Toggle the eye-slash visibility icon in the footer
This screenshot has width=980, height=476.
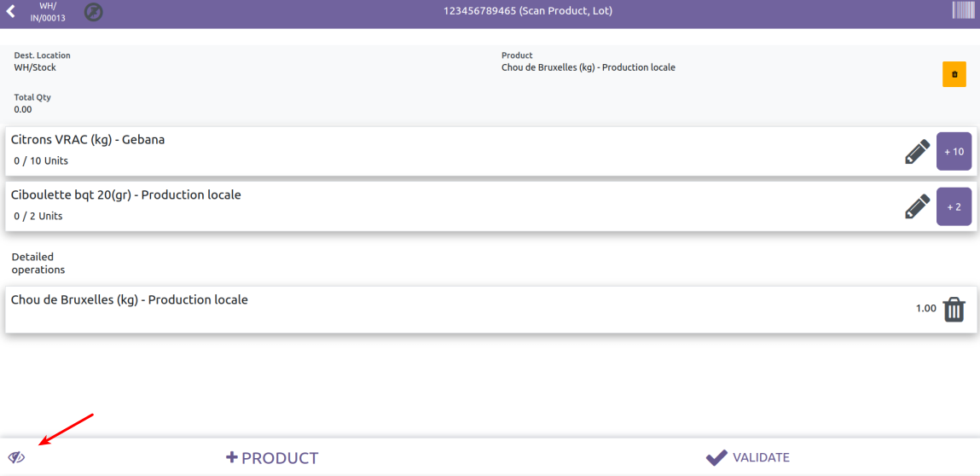coord(17,457)
